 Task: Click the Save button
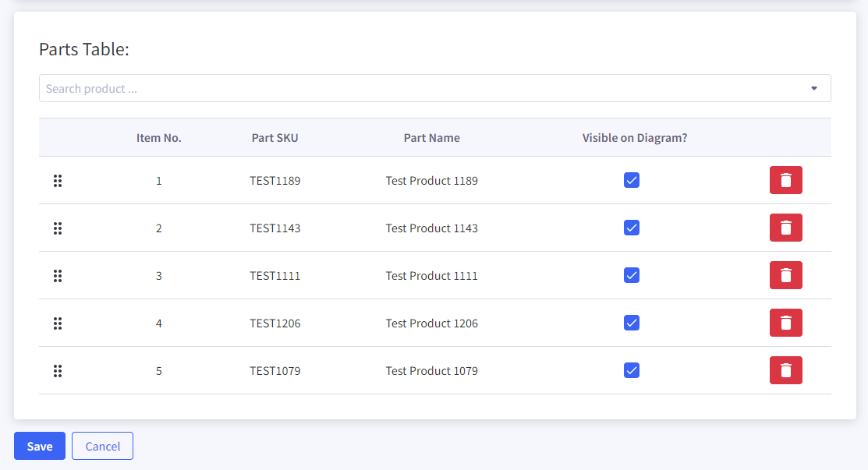click(x=39, y=446)
